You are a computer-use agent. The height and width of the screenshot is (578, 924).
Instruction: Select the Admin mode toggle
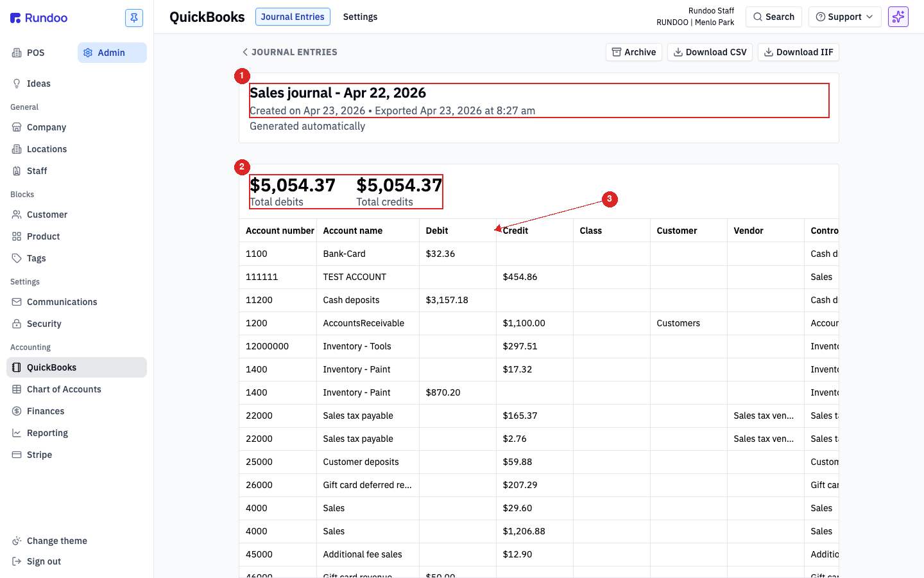click(112, 53)
